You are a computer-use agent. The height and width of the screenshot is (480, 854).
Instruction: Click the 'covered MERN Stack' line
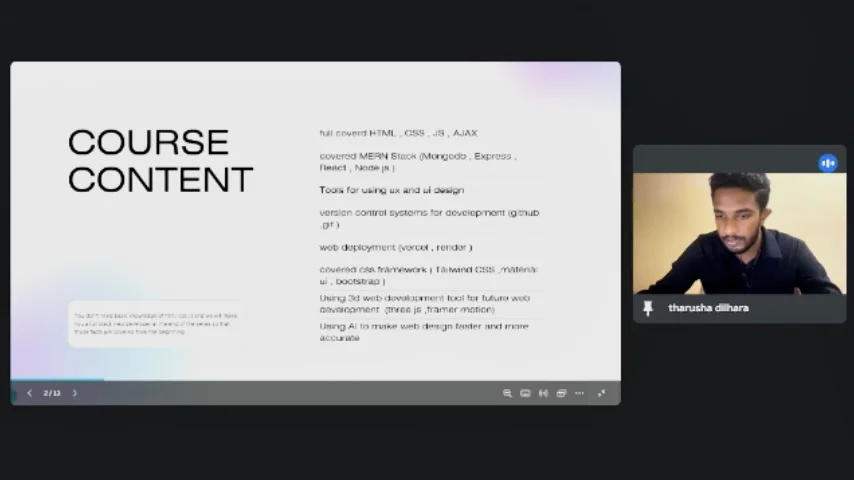[418, 162]
